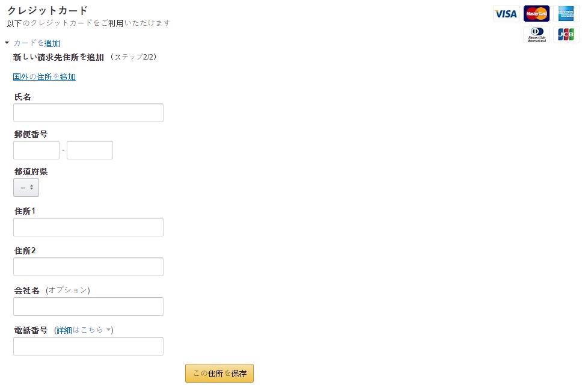
Task: Click the JCB card logo
Action: [566, 34]
